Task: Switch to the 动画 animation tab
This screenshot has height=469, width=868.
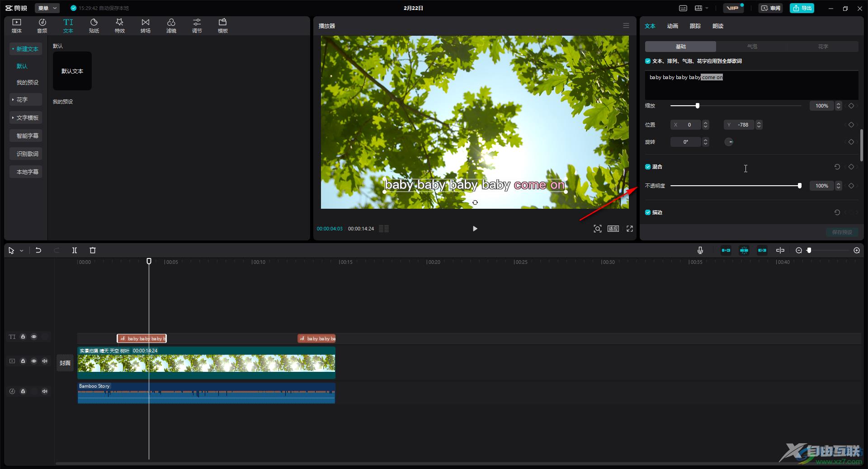Action: point(672,26)
